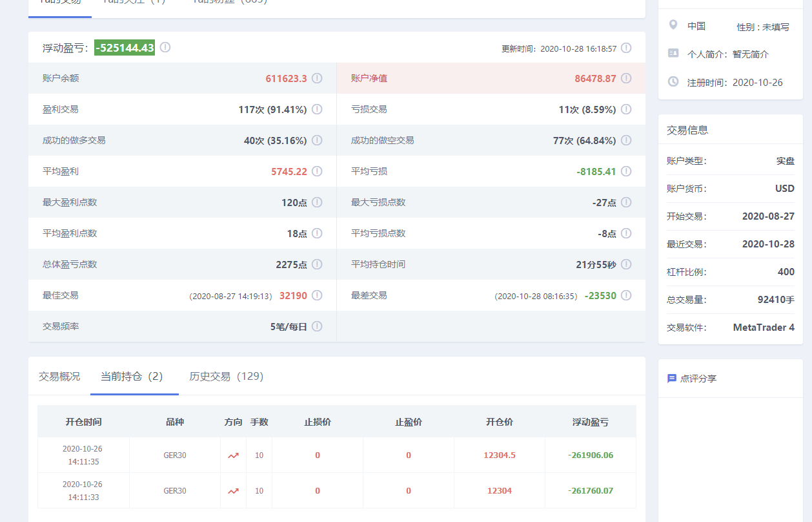Click info icon beside update time 16:18:57
This screenshot has height=522, width=812.
coord(626,48)
